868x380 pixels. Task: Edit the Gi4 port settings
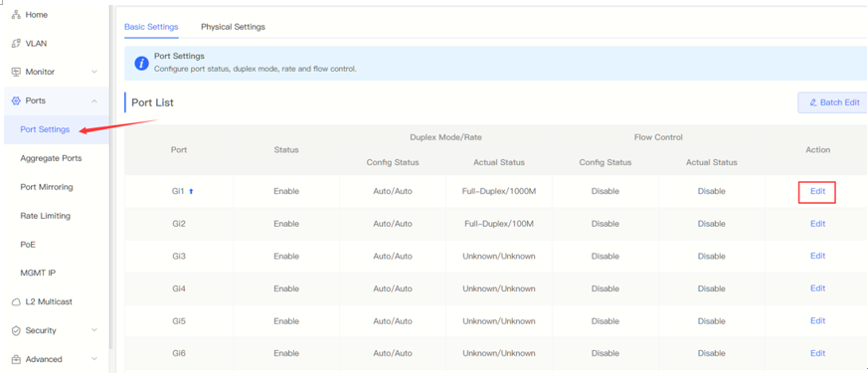click(817, 288)
